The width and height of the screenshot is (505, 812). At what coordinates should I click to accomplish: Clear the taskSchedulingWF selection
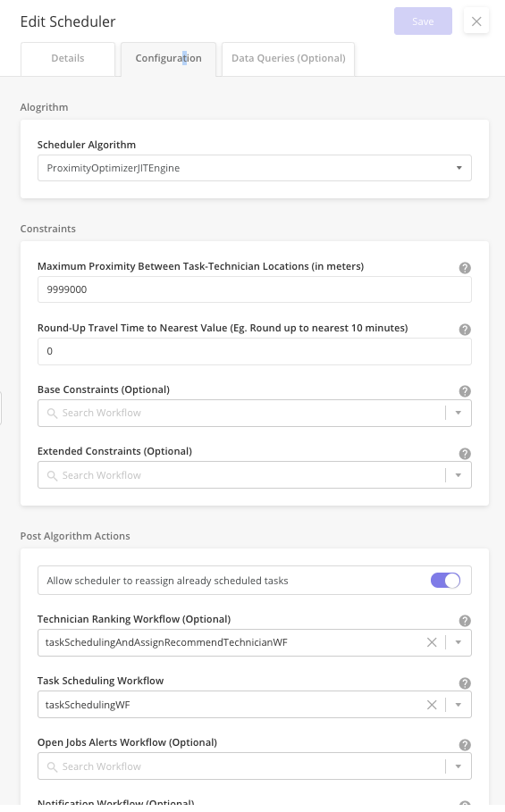(432, 705)
